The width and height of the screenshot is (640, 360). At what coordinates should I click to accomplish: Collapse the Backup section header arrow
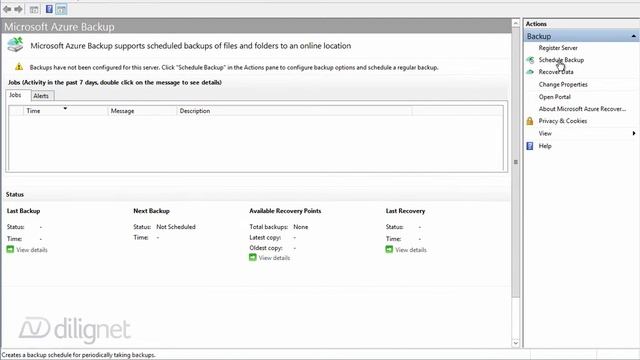633,36
